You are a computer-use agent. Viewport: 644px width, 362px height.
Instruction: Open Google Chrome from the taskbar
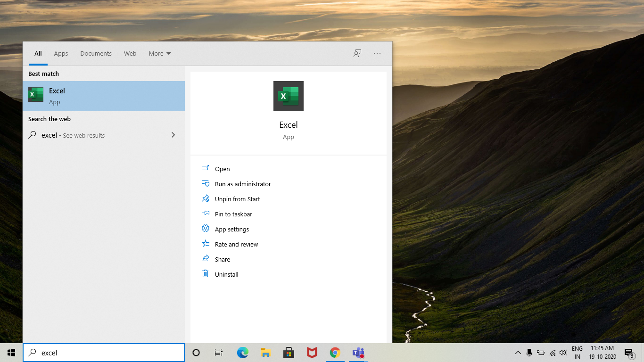coord(335,353)
